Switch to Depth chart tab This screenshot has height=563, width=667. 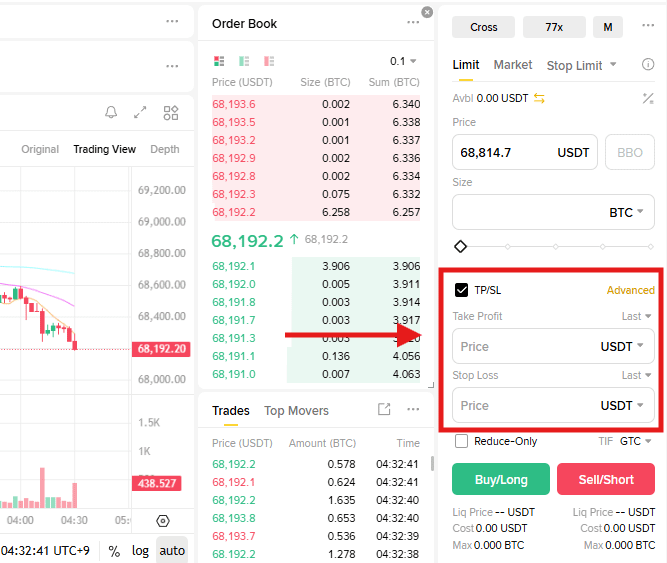(x=165, y=149)
